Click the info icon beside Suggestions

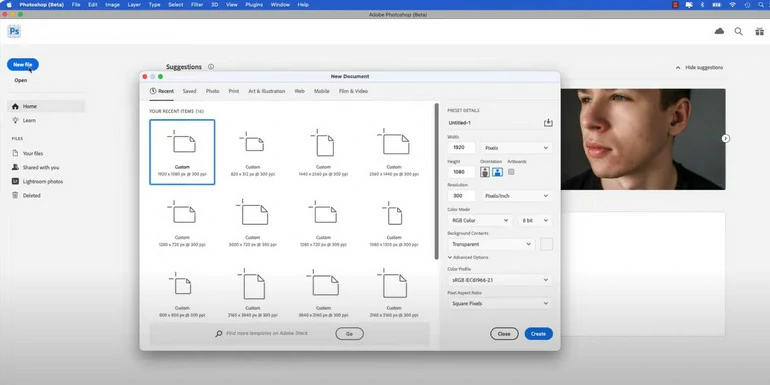coord(211,67)
